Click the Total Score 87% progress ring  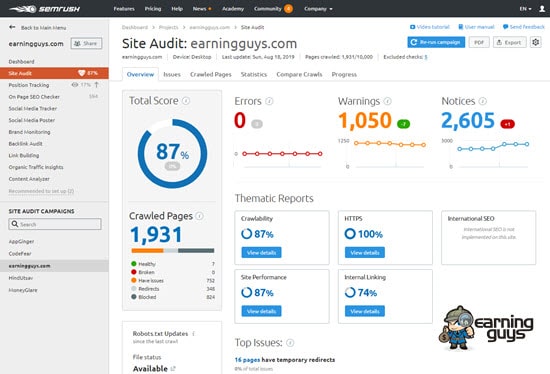pos(172,154)
